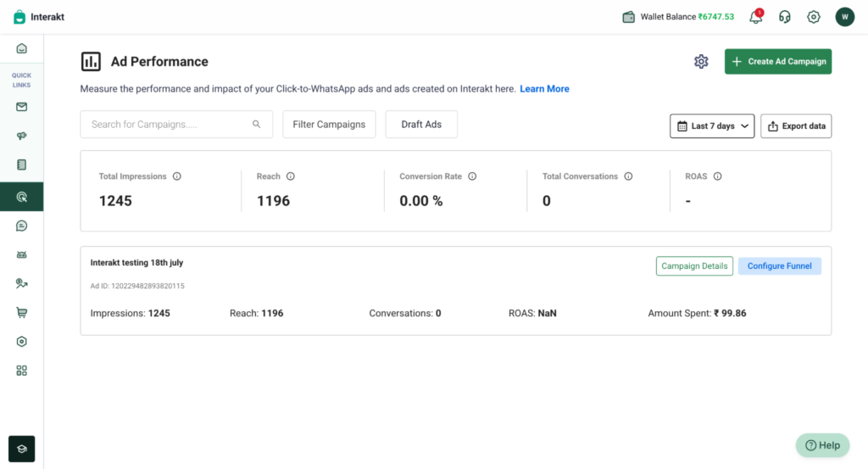This screenshot has height=469, width=868.
Task: Click the Configure Funnel button
Action: coord(780,265)
